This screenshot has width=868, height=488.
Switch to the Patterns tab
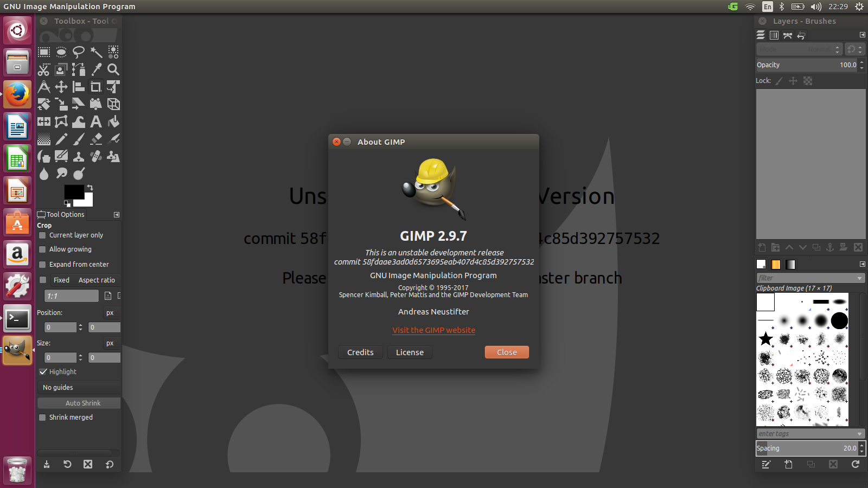point(776,265)
